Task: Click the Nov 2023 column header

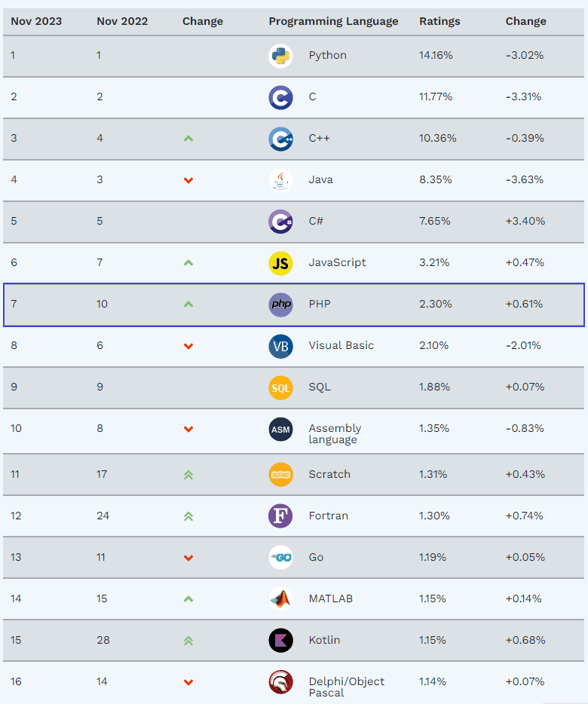Action: pos(36,21)
